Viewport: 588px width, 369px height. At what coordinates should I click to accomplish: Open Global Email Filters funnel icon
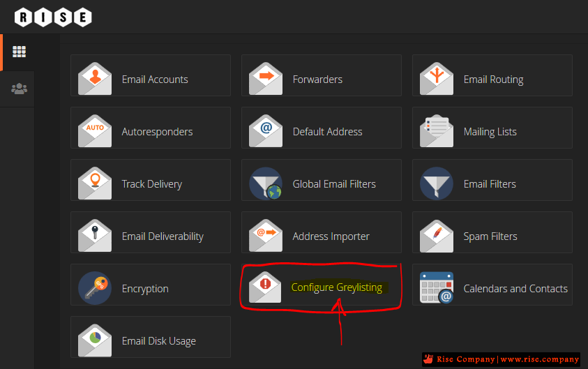point(266,183)
